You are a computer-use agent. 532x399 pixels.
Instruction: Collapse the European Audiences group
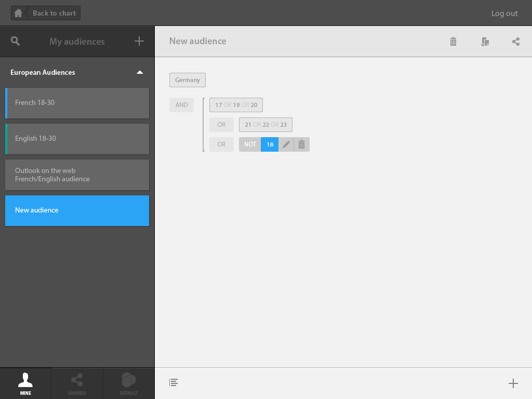pos(140,72)
